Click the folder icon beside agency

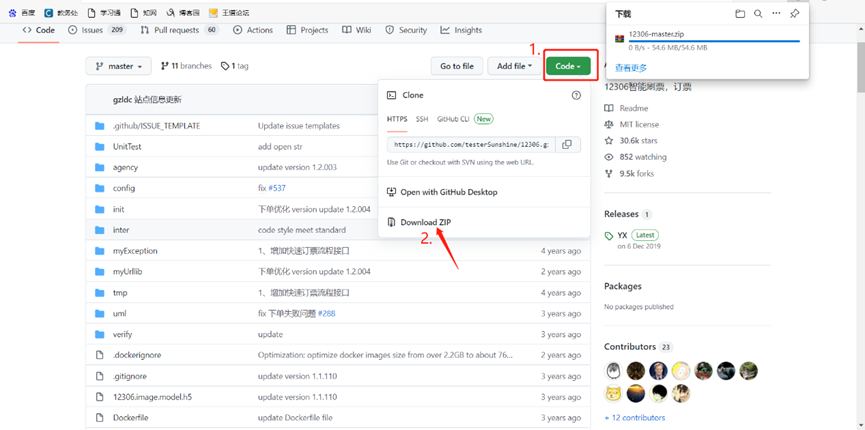tap(99, 167)
